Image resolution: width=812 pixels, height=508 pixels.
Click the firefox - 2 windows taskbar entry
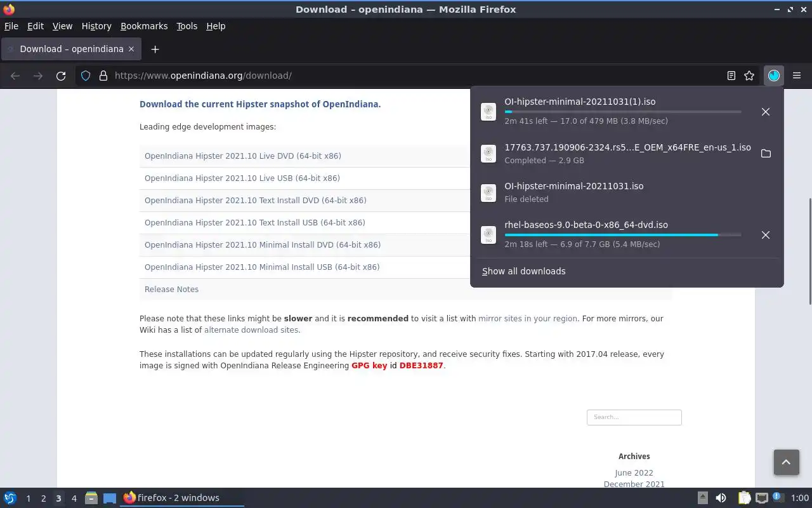coord(183,498)
